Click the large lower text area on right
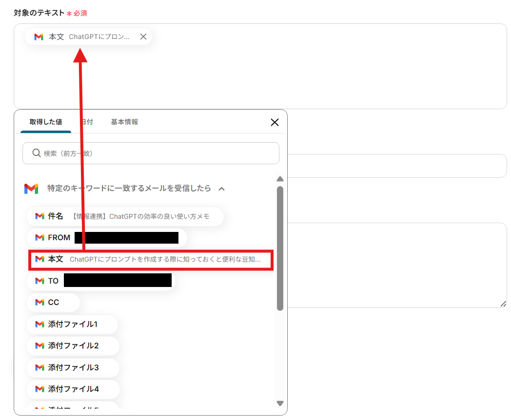511x420 pixels. click(397, 266)
